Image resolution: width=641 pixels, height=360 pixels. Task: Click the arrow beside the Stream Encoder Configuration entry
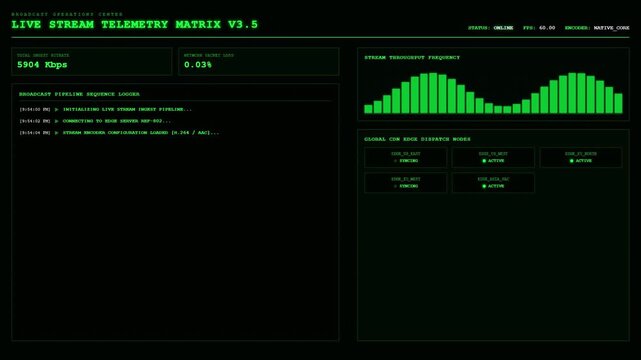(x=56, y=133)
